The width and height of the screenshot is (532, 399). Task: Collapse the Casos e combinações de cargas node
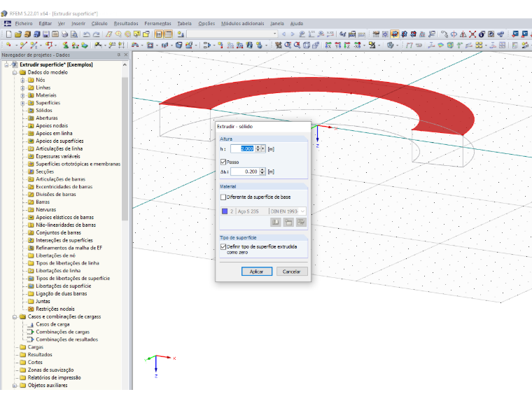click(x=15, y=317)
